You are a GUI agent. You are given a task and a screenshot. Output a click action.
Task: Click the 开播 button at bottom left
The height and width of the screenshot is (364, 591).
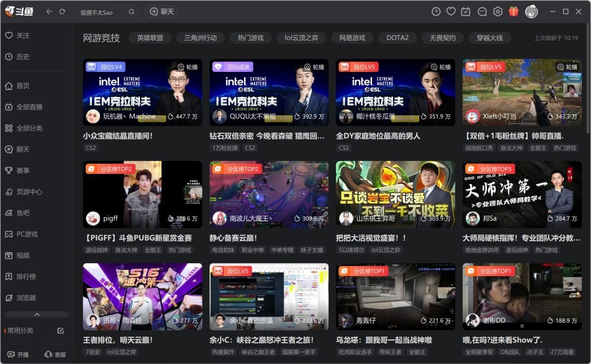[x=19, y=355]
